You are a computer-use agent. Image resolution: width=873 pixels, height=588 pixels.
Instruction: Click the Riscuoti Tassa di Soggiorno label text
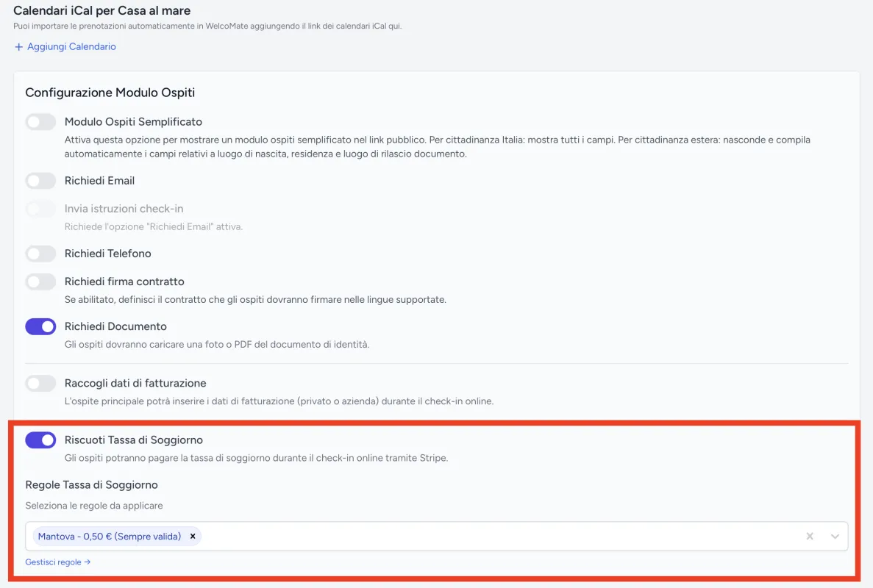[x=133, y=440]
